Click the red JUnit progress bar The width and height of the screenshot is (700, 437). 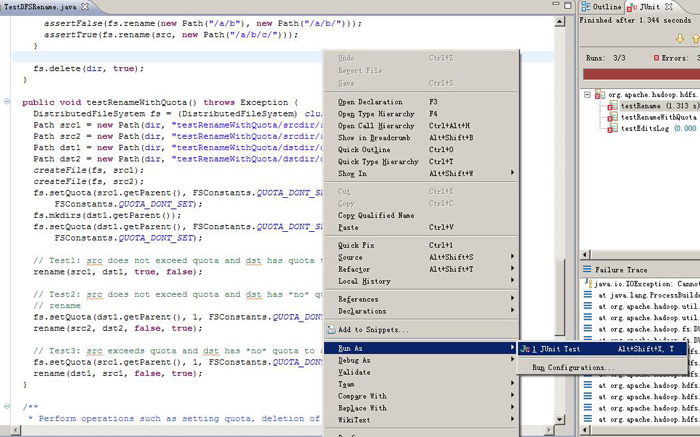coord(642,75)
